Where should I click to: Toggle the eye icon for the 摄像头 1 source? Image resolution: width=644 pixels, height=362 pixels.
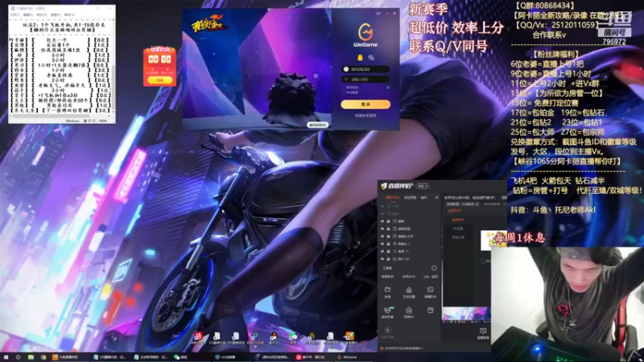[382, 244]
